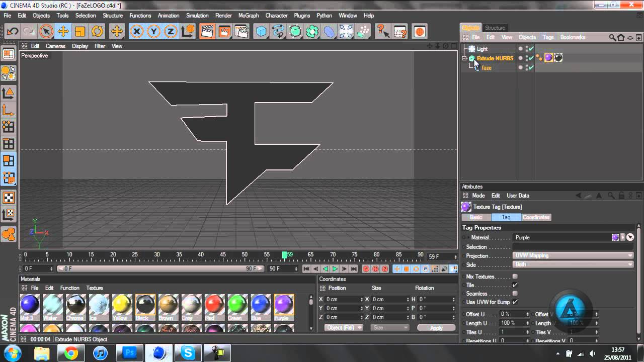Open the Side dropdown set to Both
Screen dimensions: 644x362
(x=573, y=264)
